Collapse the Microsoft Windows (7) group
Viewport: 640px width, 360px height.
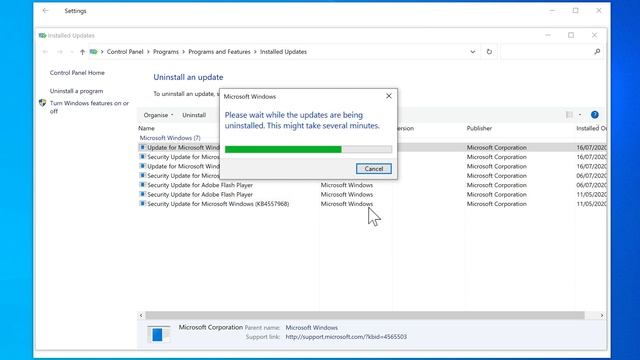coord(170,138)
